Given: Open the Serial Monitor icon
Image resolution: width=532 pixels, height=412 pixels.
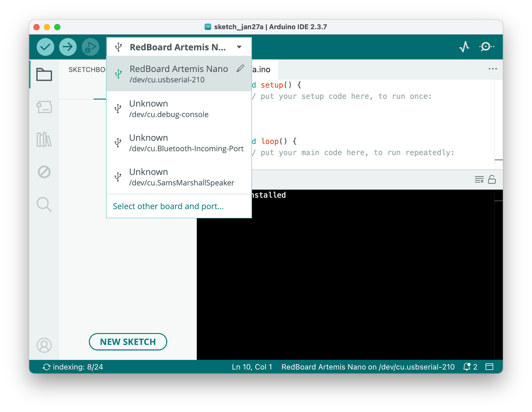Looking at the screenshot, I should point(486,47).
